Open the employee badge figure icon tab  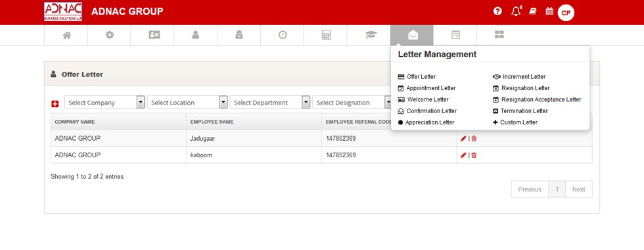click(239, 36)
